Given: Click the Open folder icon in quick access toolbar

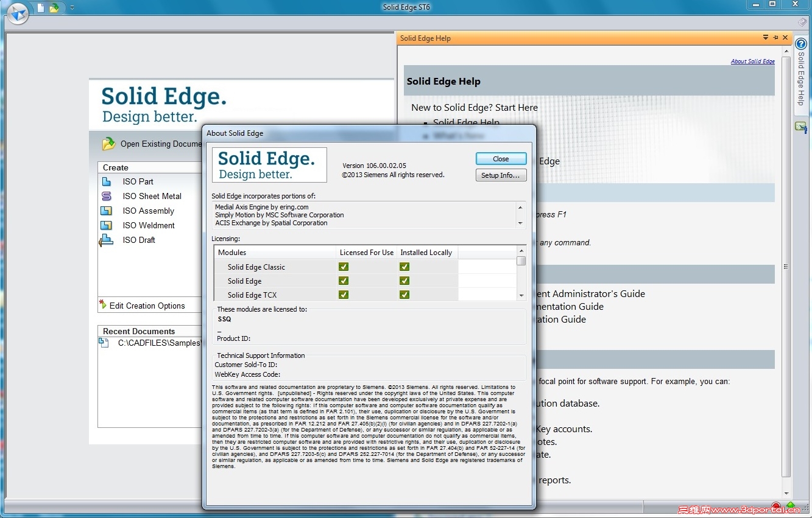Looking at the screenshot, I should (x=55, y=8).
